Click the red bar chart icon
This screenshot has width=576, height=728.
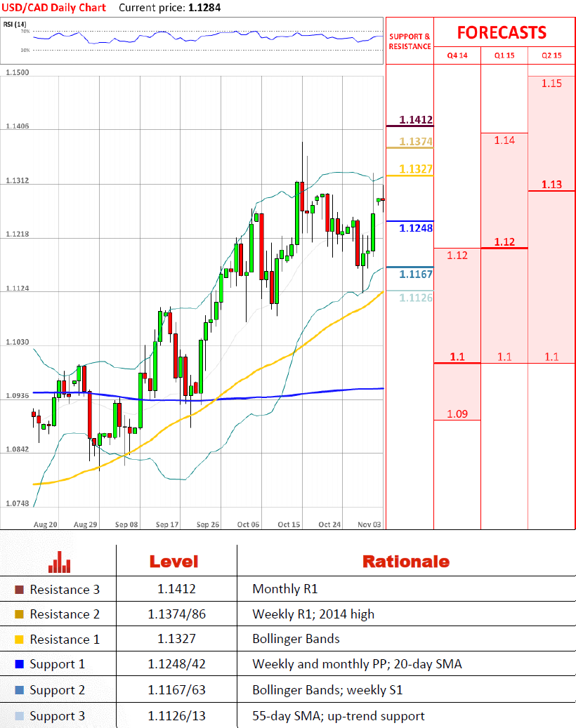click(60, 562)
